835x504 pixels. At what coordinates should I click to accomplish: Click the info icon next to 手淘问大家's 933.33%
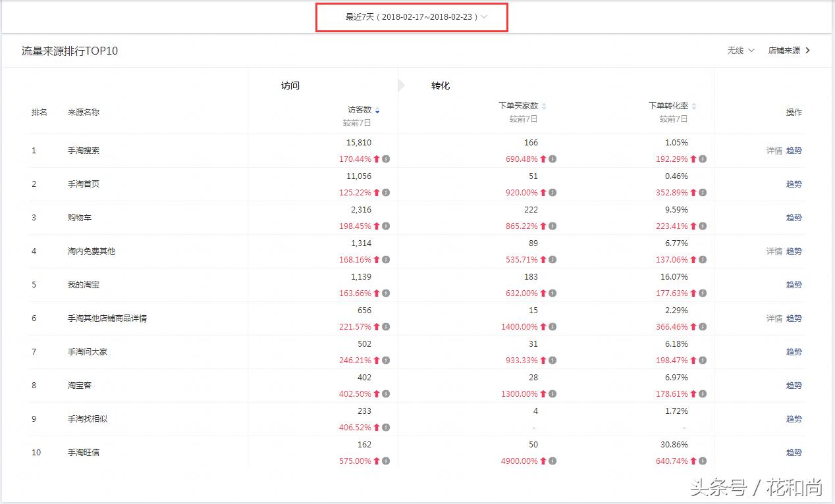[553, 360]
